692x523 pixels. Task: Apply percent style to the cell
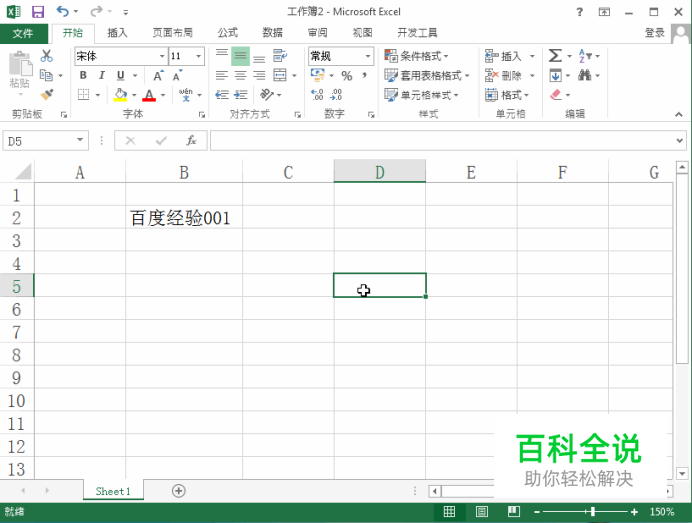[347, 76]
